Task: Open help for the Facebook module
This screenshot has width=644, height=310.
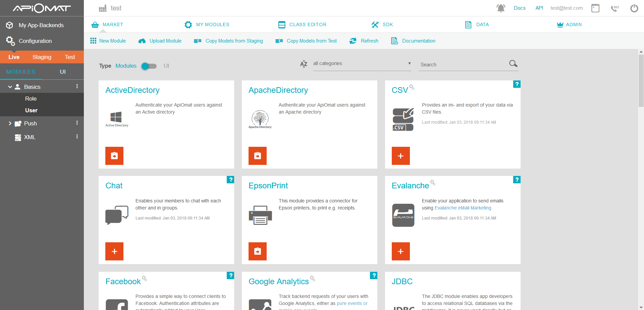Action: 230,275
